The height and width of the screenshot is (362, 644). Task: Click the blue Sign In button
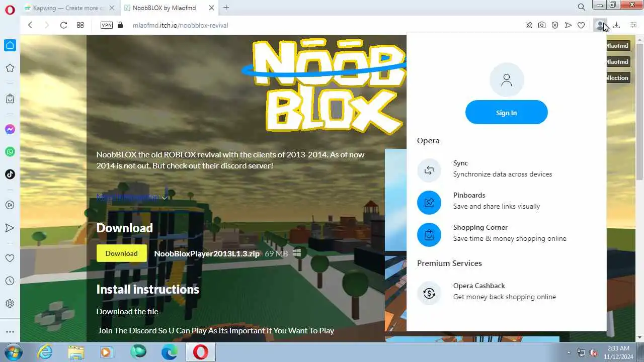[x=506, y=112]
